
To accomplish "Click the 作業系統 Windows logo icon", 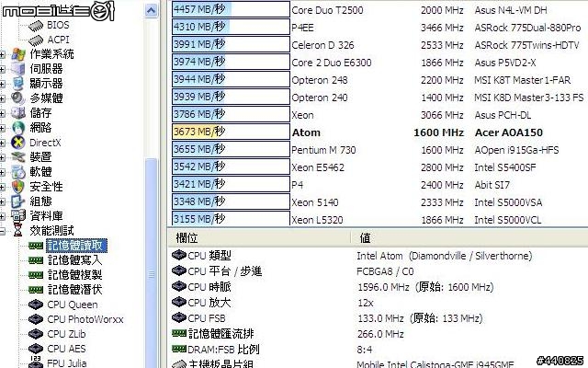I will tap(18, 54).
